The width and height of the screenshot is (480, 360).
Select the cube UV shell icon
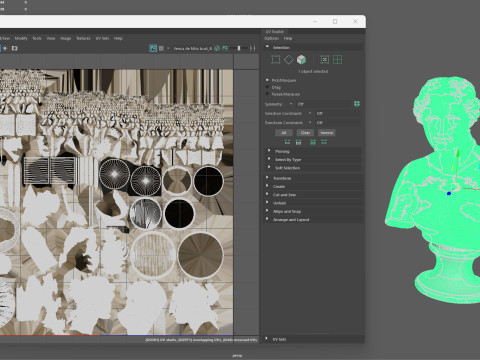coord(301,60)
